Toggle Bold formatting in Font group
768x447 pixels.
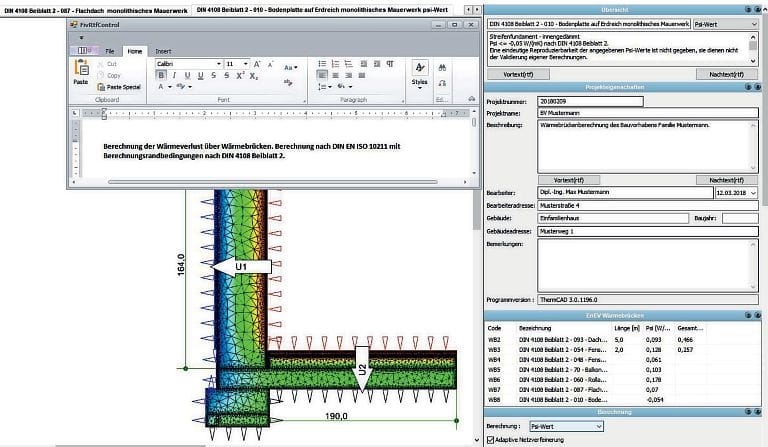[161, 76]
